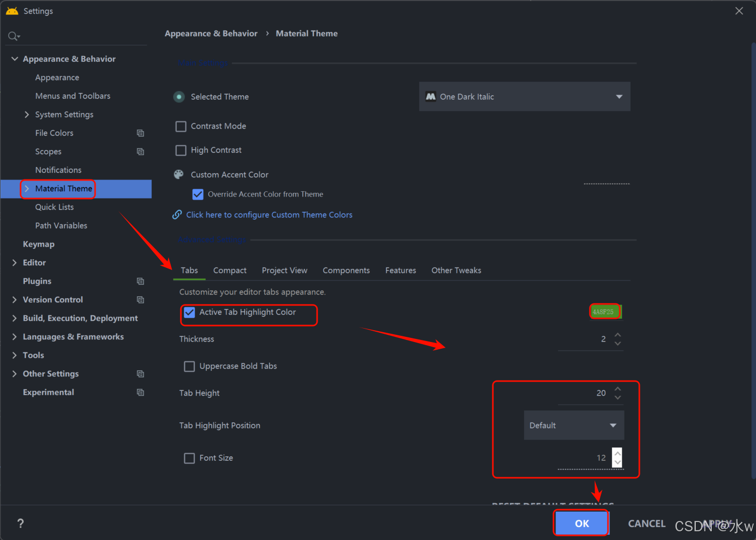Click the copy icon next to Plugins
The width and height of the screenshot is (756, 540).
pyautogui.click(x=140, y=281)
